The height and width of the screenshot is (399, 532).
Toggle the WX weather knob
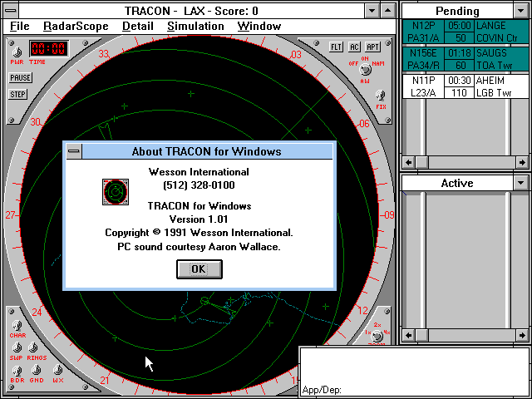(x=58, y=370)
